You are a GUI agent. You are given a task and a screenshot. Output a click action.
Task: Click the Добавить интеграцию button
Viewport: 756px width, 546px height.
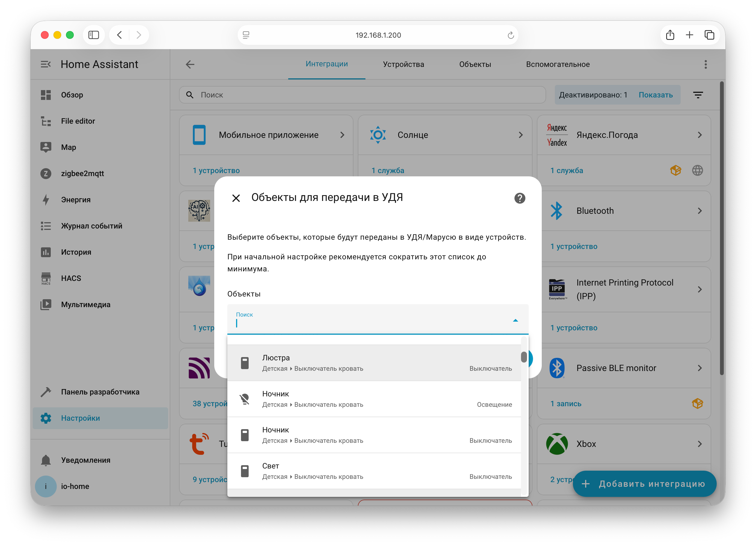point(644,483)
